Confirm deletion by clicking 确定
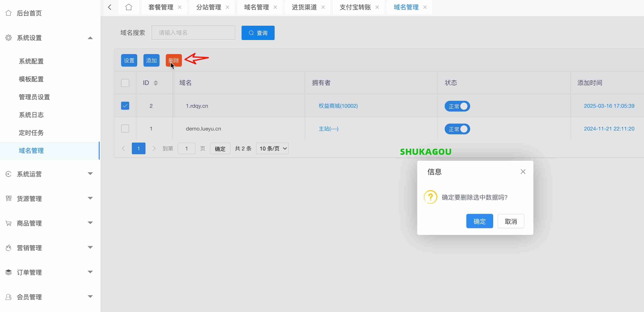Viewport: 644px width, 312px height. coord(479,221)
